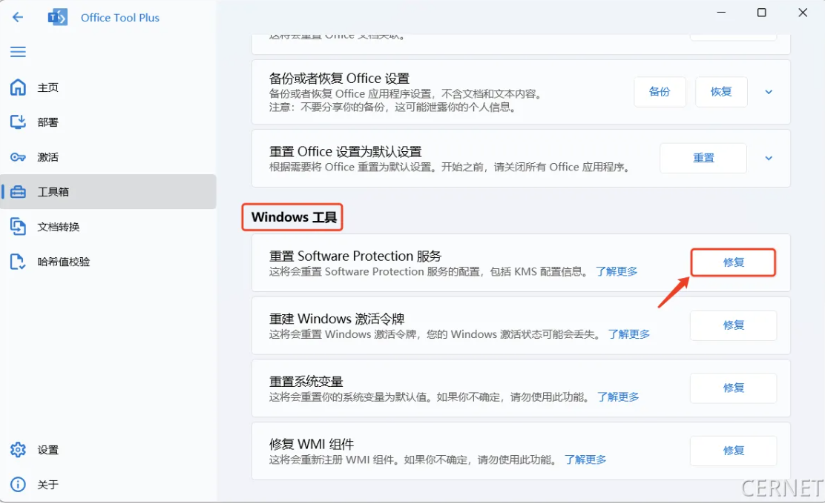The height and width of the screenshot is (504, 825).
Task: Open 关于 about info icon
Action: pos(18,485)
